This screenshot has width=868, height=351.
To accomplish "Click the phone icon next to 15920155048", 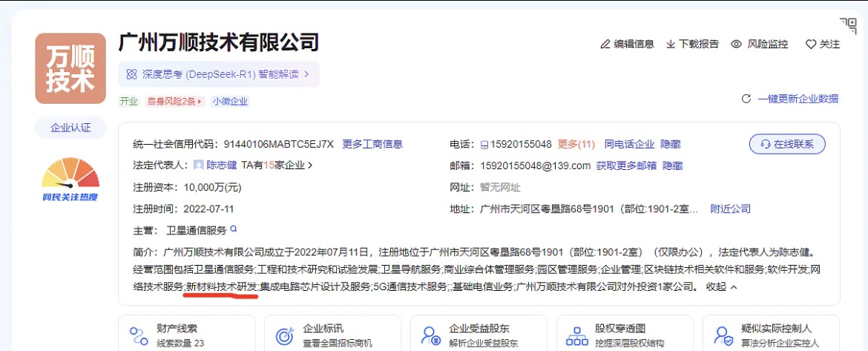I will [x=483, y=145].
